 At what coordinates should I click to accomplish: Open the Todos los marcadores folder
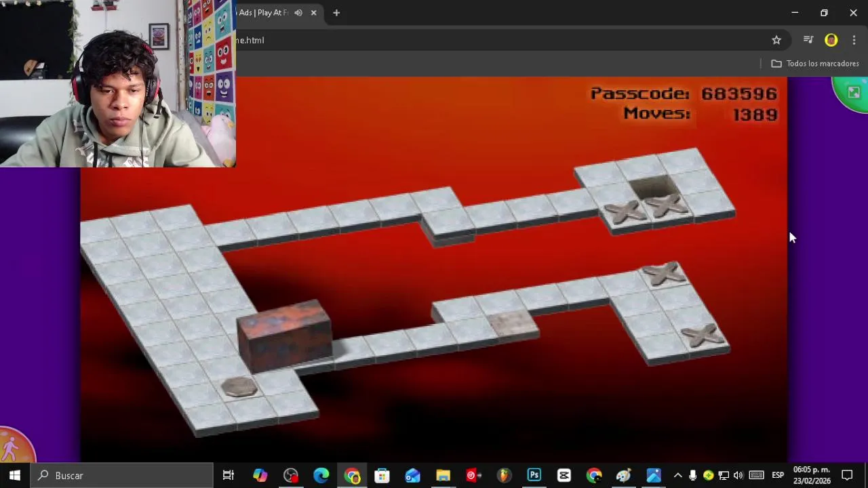815,64
